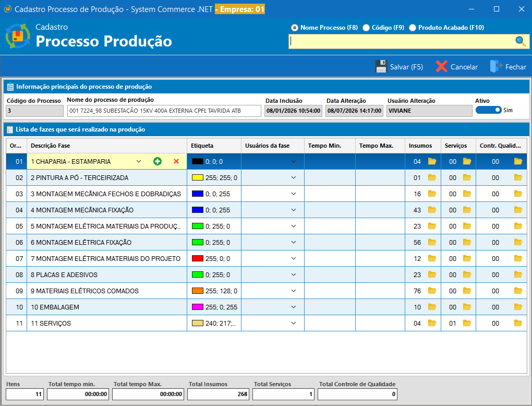Open Usuários da fase dropdown for row 05
The image size is (532, 406).
(x=294, y=226)
